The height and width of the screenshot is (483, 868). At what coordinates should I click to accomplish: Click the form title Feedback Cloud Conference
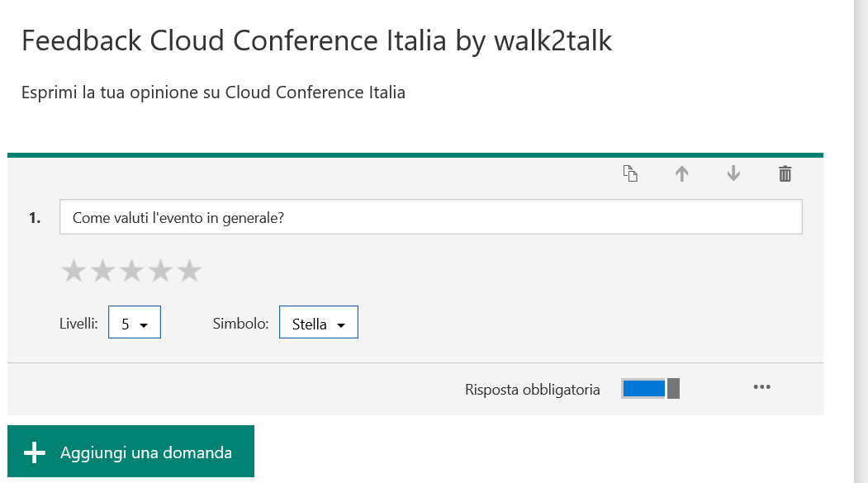(316, 41)
